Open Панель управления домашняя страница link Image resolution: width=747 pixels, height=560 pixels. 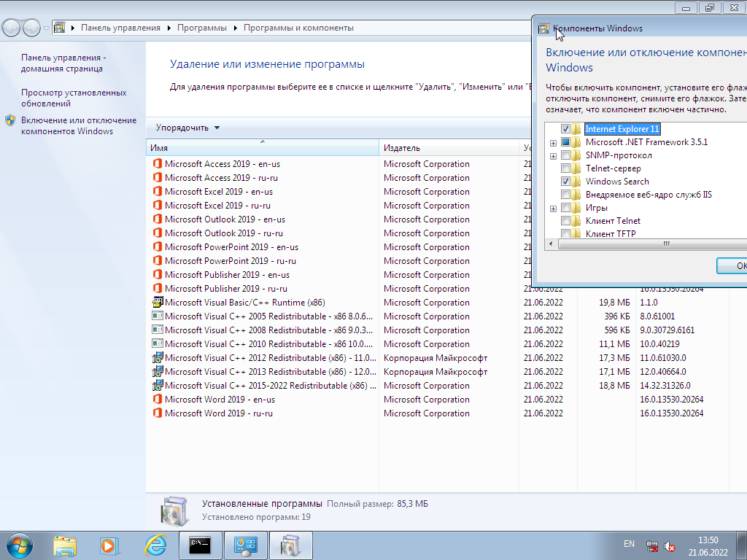coord(64,63)
